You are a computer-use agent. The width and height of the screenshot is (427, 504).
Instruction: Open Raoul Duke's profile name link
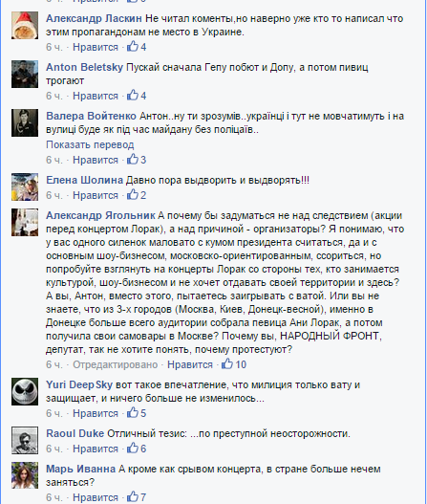pos(75,433)
